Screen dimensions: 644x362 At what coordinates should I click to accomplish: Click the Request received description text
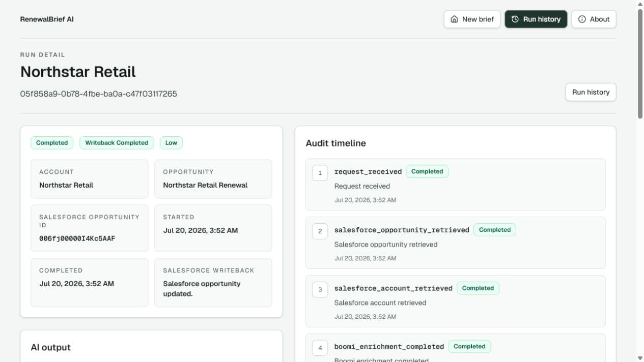coord(362,186)
